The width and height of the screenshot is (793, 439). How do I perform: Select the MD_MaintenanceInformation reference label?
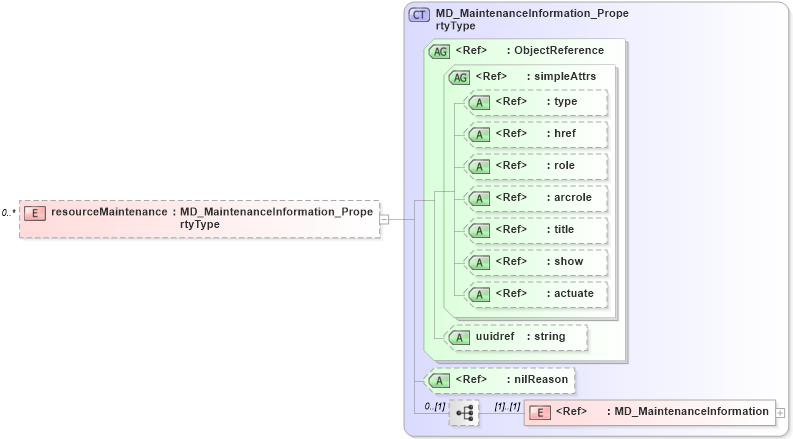691,412
